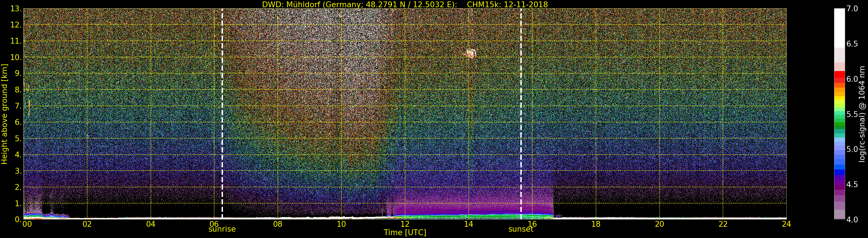
Task: Click the colorbar tick label 7.0
Action: point(852,9)
